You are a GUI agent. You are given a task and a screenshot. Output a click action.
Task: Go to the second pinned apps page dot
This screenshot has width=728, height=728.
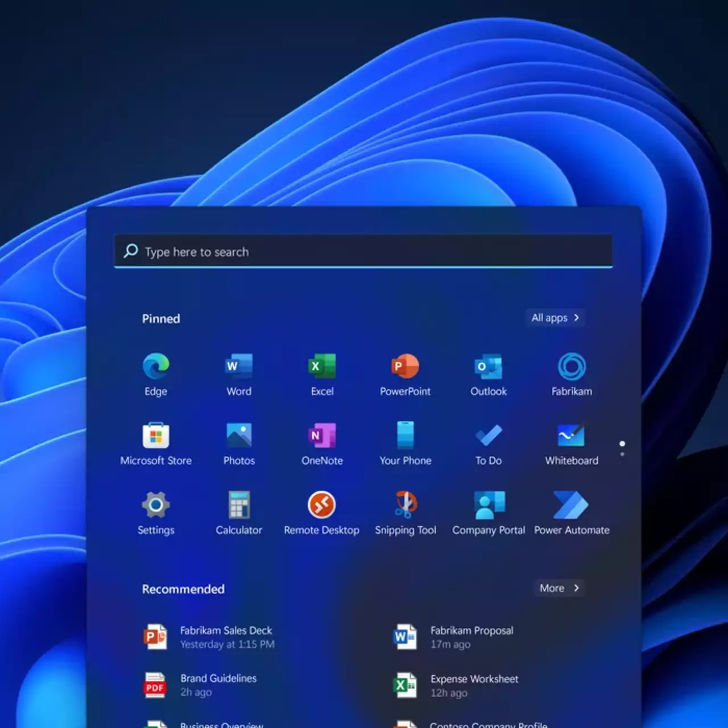tap(622, 454)
